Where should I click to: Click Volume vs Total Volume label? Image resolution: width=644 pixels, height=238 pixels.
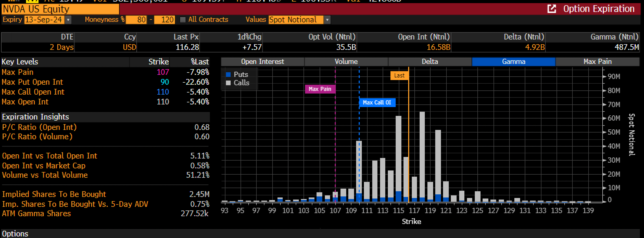(x=45, y=175)
